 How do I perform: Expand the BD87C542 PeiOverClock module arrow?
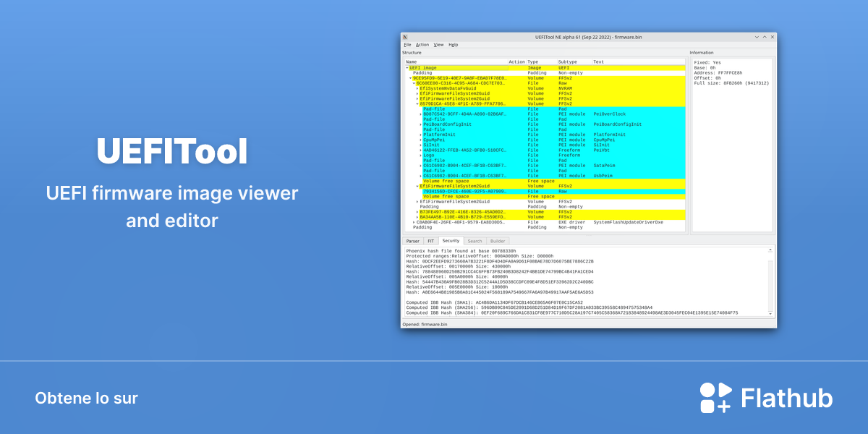coord(421,114)
